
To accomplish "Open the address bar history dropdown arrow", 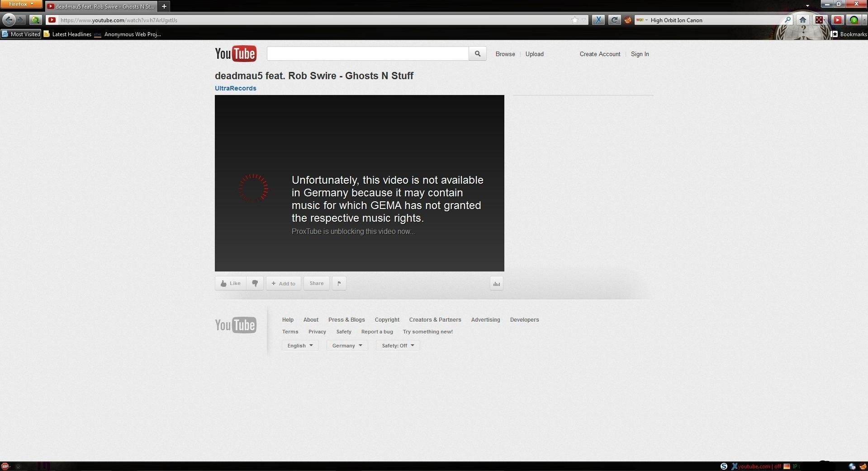I will pyautogui.click(x=583, y=20).
